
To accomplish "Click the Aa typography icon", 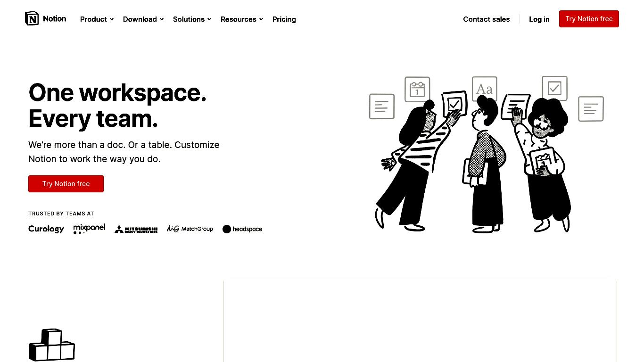I will tap(485, 89).
